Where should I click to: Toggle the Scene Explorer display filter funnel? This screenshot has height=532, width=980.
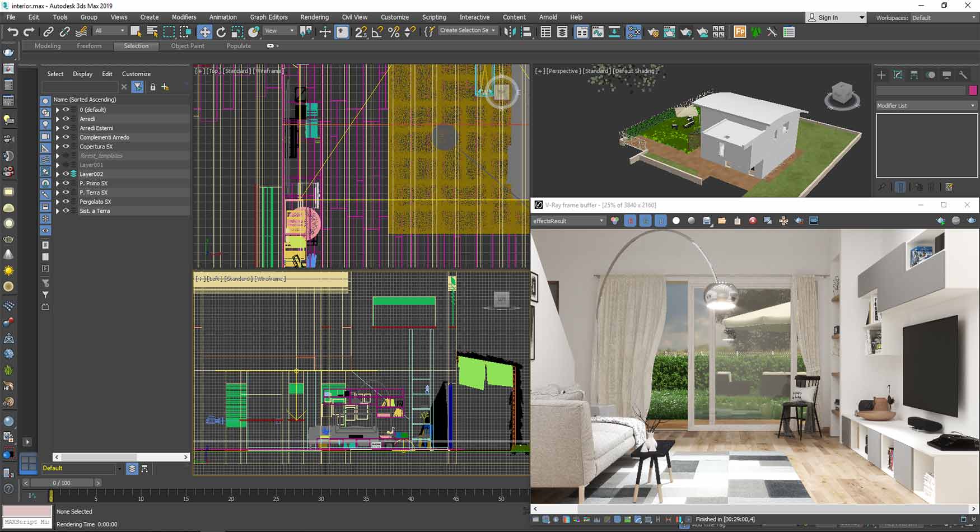tap(138, 87)
